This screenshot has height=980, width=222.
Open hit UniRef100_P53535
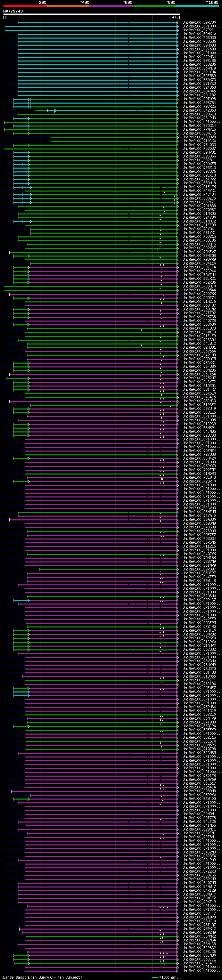[199, 38]
